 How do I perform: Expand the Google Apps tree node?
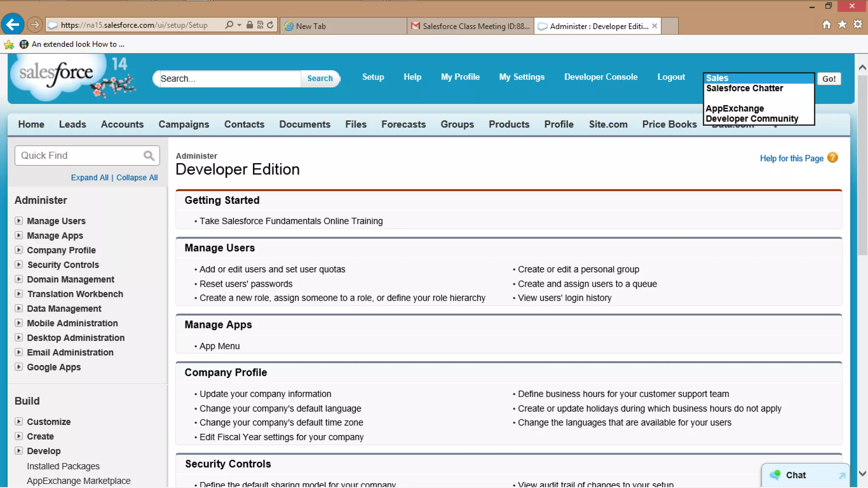(x=19, y=367)
